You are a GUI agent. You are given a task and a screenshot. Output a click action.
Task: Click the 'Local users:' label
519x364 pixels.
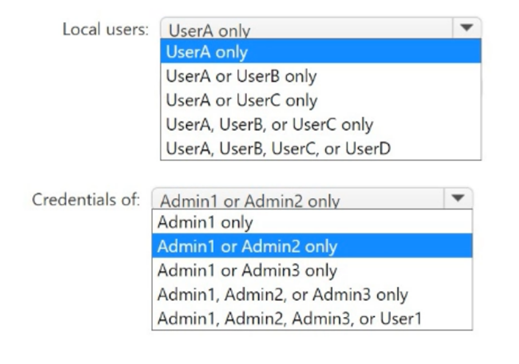tap(106, 29)
